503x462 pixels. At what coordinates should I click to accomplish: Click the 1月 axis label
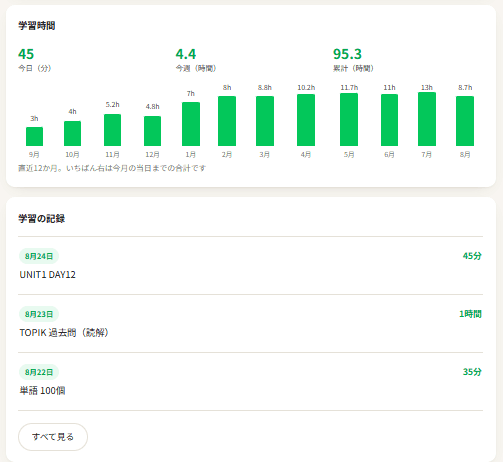pyautogui.click(x=191, y=155)
